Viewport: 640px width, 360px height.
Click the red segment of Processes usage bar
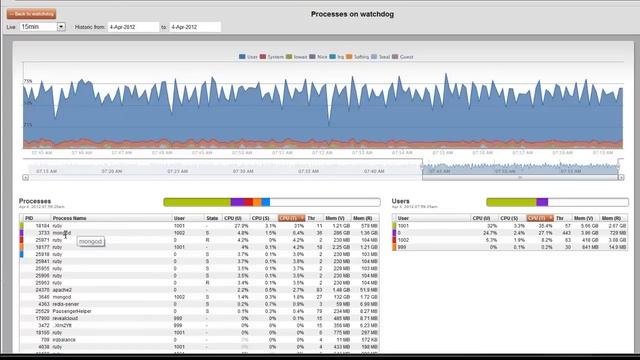click(x=249, y=202)
